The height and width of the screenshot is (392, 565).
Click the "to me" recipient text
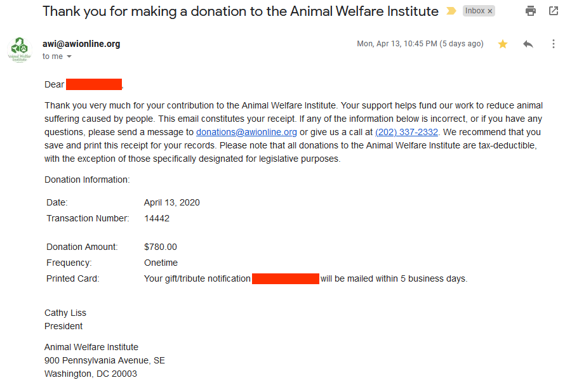[53, 56]
